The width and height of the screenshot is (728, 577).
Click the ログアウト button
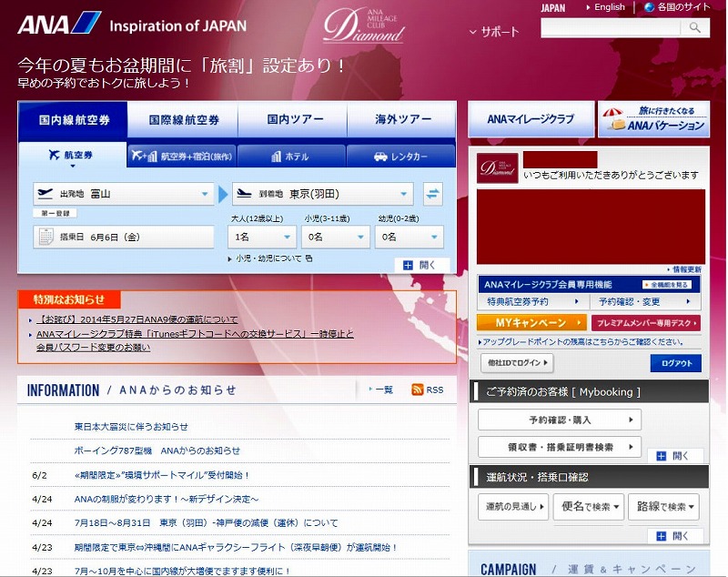point(676,363)
